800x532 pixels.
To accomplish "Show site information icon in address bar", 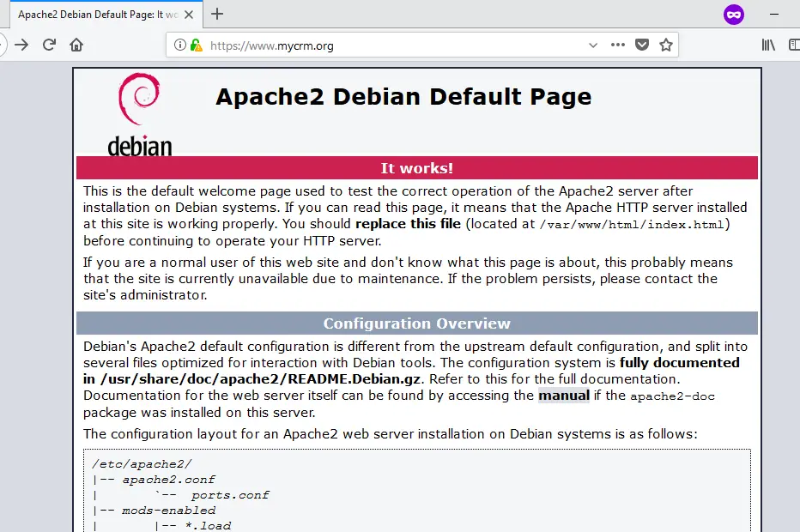I will point(179,45).
